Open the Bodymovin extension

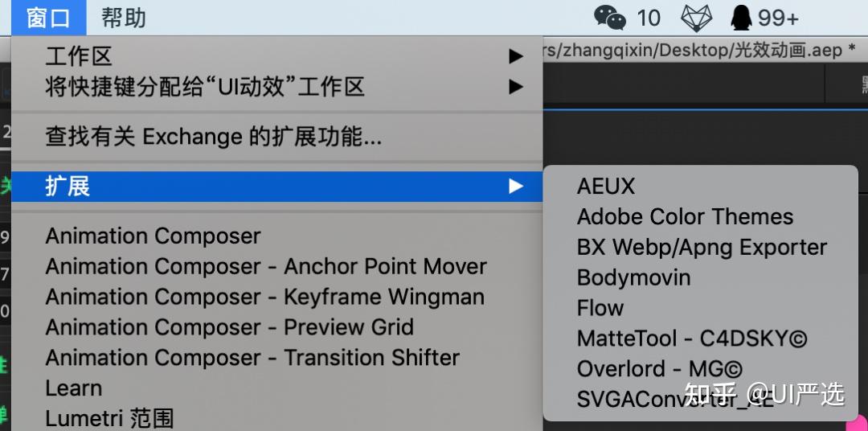(633, 278)
